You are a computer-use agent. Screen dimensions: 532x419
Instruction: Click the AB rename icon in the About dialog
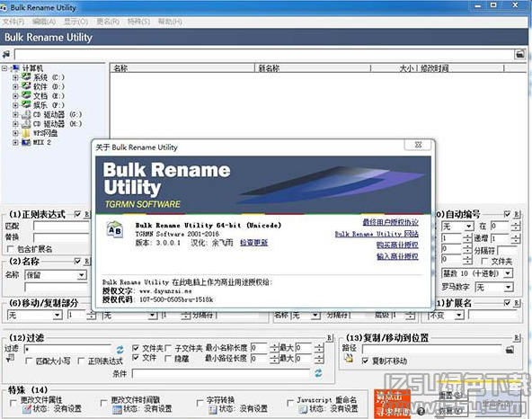114,230
